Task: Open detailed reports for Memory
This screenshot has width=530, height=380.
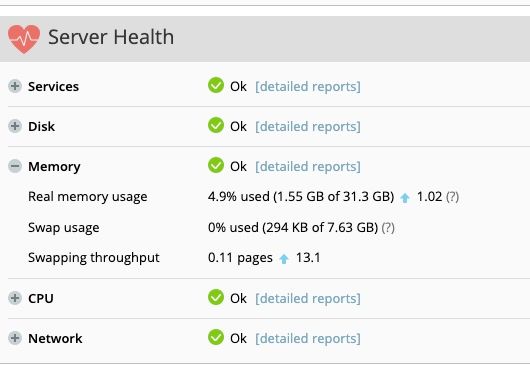Action: click(x=308, y=167)
